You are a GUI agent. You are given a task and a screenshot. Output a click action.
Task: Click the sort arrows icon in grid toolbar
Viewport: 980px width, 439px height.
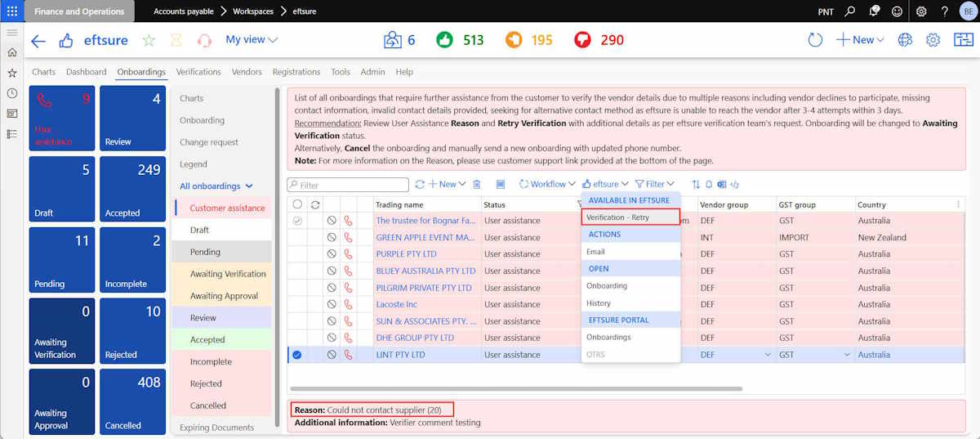(x=696, y=185)
